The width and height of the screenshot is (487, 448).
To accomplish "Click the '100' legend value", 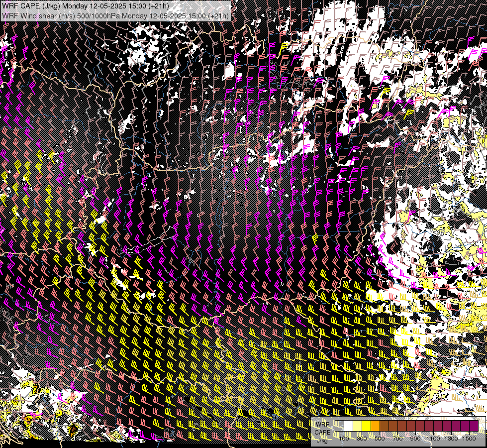I will tap(344, 439).
